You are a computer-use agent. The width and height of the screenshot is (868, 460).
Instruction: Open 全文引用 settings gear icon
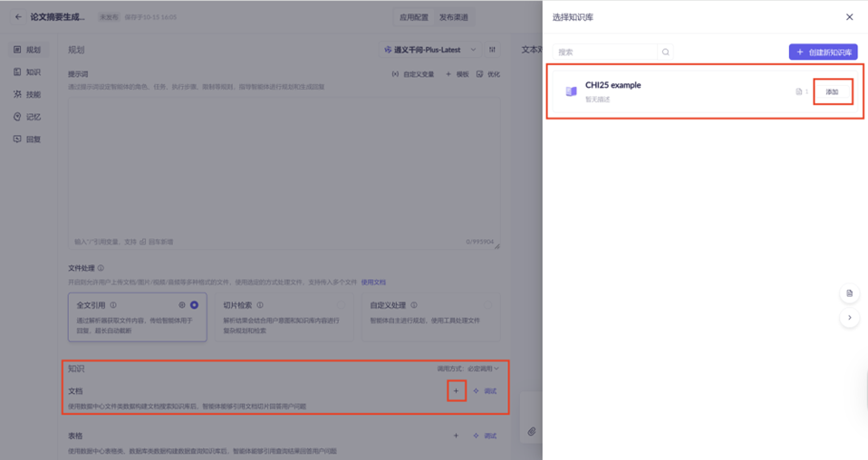pyautogui.click(x=181, y=305)
